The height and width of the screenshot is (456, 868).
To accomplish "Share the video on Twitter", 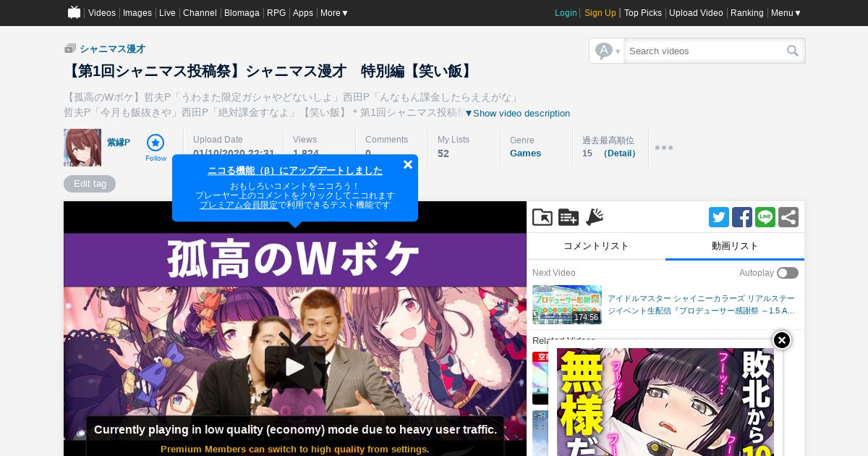I will coord(719,217).
